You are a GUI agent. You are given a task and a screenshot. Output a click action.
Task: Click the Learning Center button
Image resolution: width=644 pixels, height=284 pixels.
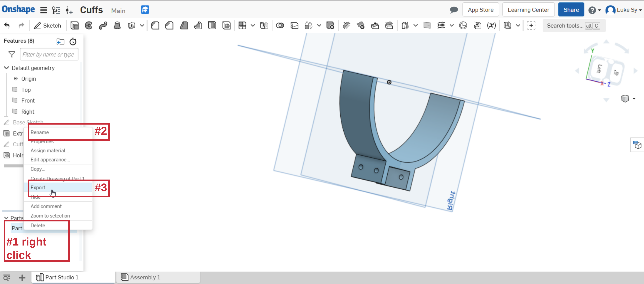tap(528, 10)
